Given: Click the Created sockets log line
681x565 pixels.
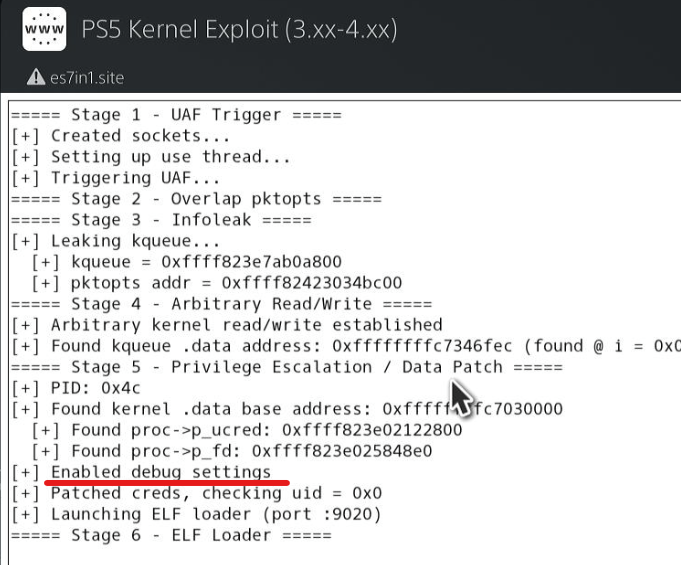Looking at the screenshot, I should pyautogui.click(x=120, y=136).
